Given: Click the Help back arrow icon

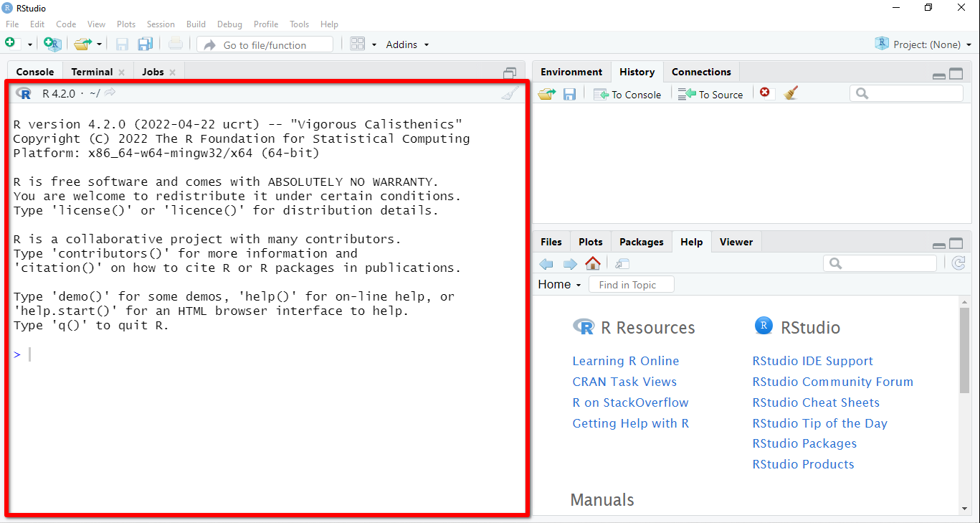Looking at the screenshot, I should tap(546, 264).
